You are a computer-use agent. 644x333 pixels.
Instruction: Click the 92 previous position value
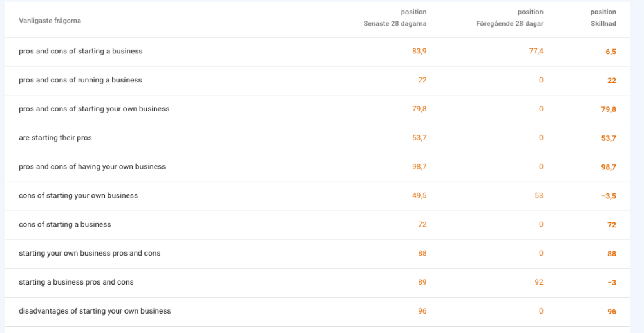(x=539, y=282)
